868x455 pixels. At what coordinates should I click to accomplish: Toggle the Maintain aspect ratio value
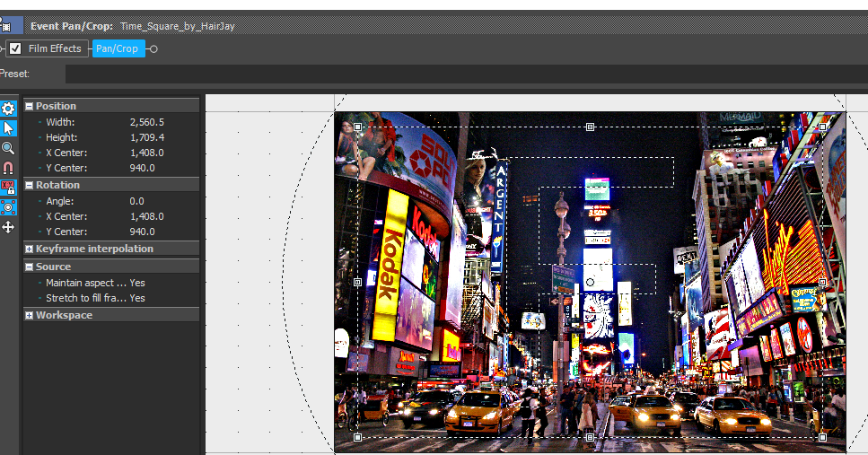137,283
